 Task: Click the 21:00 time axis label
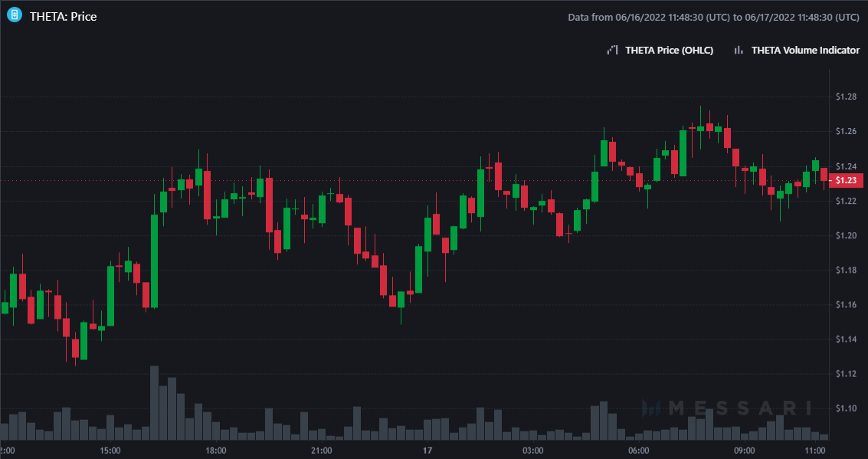[x=321, y=450]
